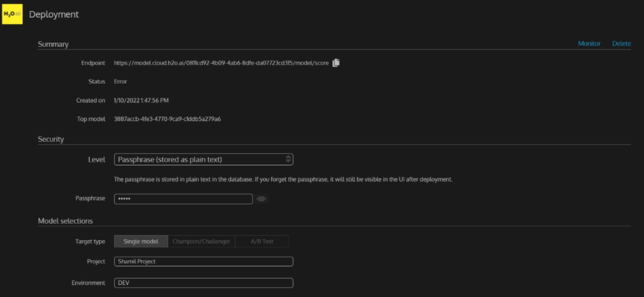The height and width of the screenshot is (297, 644).
Task: Click the Model selections section heading
Action: tap(65, 220)
